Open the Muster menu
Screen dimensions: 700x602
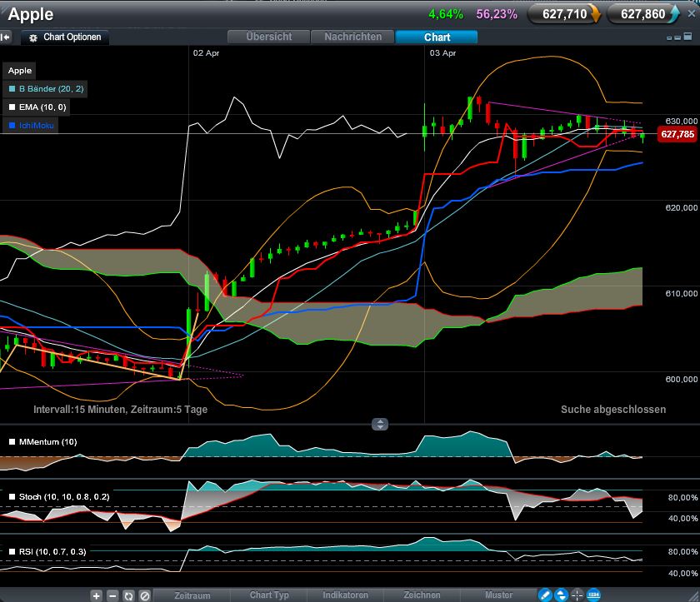point(498,595)
